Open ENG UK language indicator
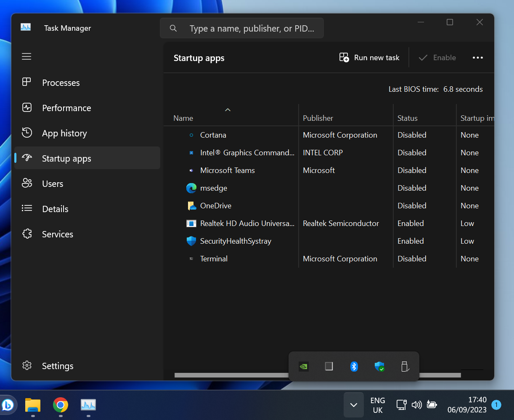The height and width of the screenshot is (420, 514). (x=378, y=405)
